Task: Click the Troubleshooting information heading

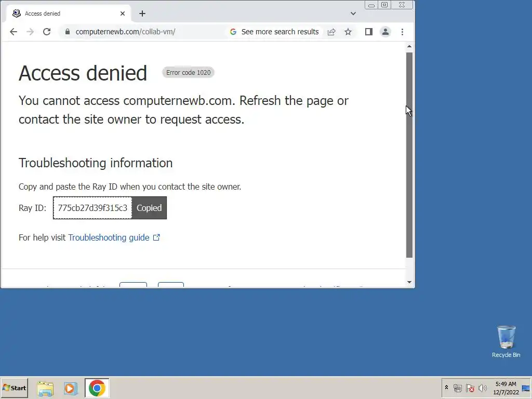Action: (96, 163)
